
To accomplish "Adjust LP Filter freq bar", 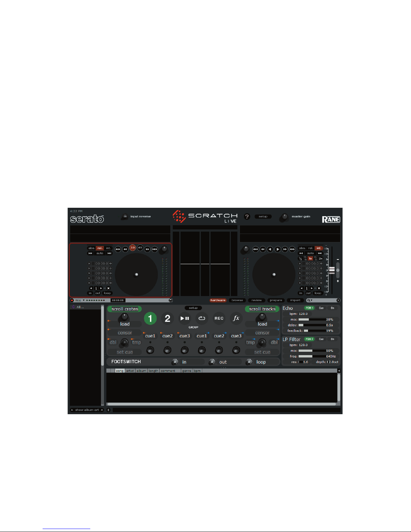I will [x=312, y=356].
